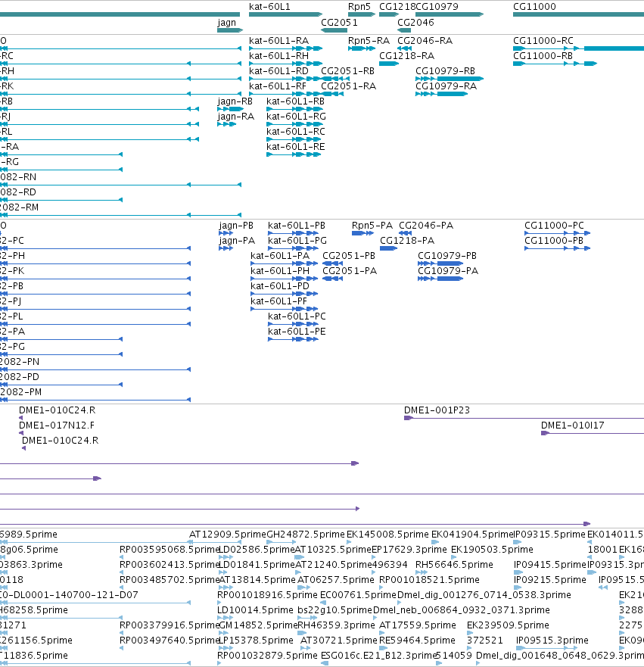Click the jagn gene label
This screenshot has height=667, width=644.
tap(226, 23)
